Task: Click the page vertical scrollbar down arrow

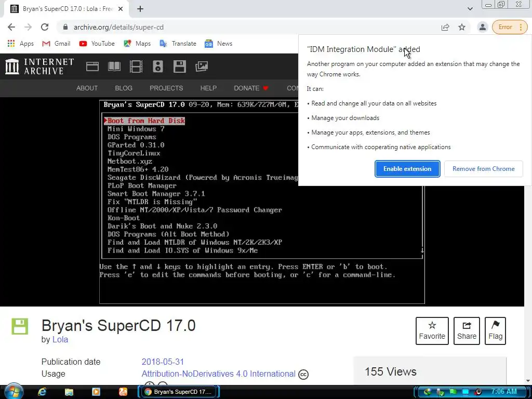Action: 528,381
